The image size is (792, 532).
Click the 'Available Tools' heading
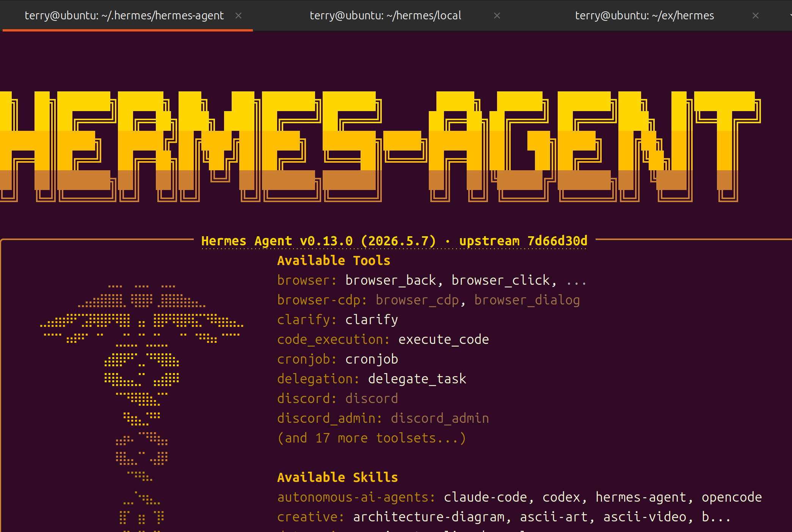334,261
